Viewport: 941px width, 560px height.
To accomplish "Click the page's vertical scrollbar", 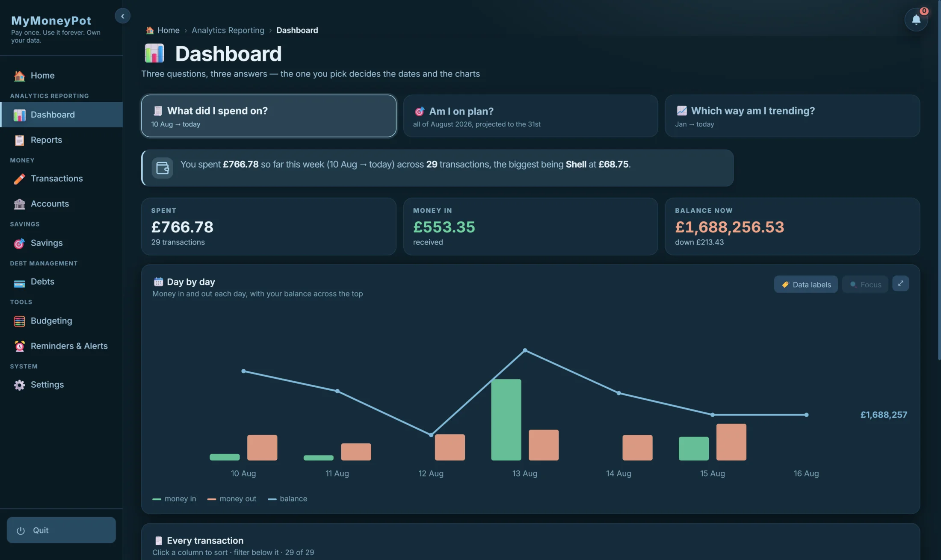I will (939, 180).
